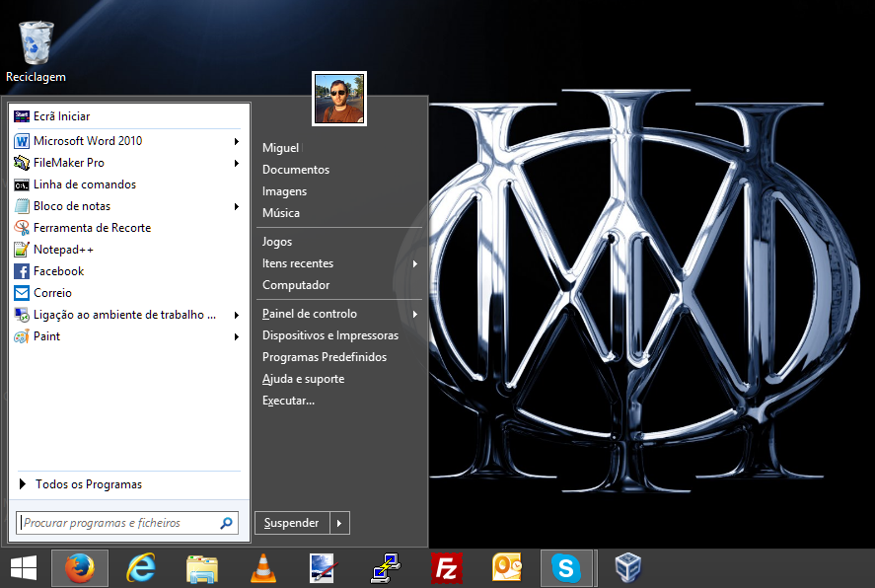Expand Paint recent files arrow
The image size is (875, 588).
click(237, 337)
